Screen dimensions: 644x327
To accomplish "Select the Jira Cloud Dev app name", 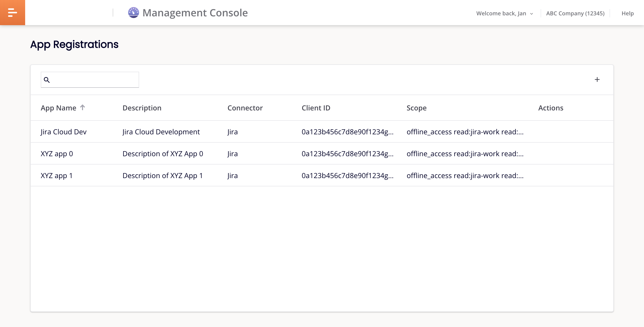I will click(x=64, y=132).
